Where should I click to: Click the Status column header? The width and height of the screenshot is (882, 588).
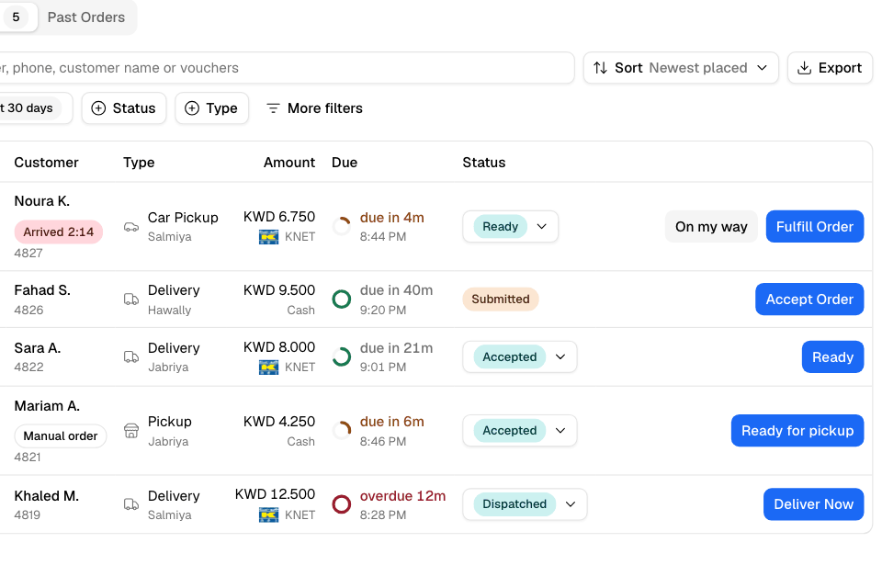click(x=484, y=163)
